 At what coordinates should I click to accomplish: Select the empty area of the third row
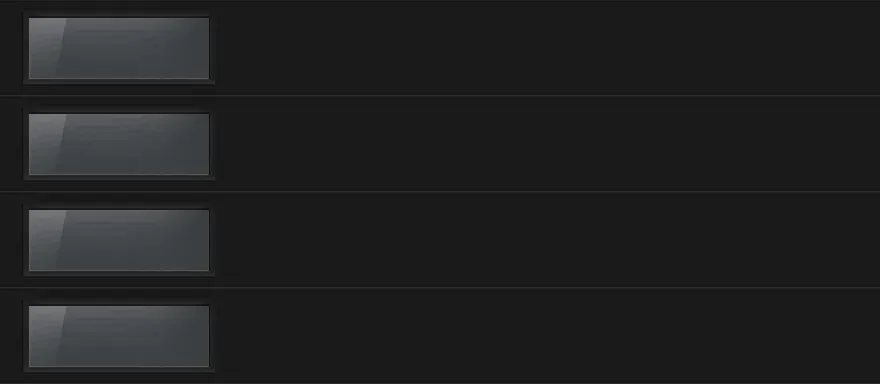coord(547,240)
